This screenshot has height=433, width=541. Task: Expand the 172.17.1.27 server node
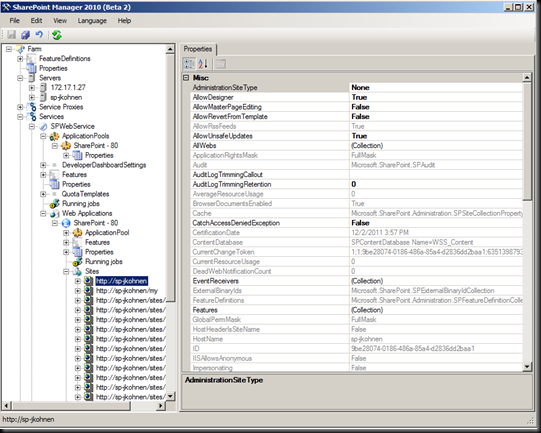click(x=32, y=88)
